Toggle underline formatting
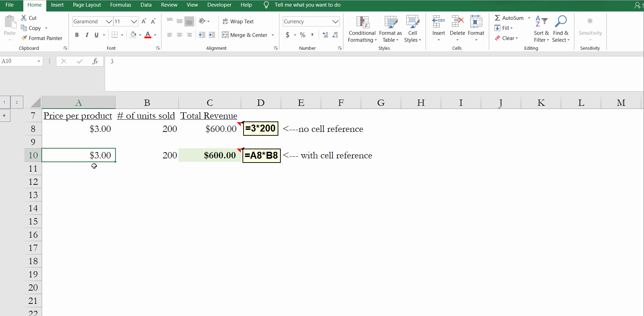This screenshot has height=316, width=644. pyautogui.click(x=96, y=35)
